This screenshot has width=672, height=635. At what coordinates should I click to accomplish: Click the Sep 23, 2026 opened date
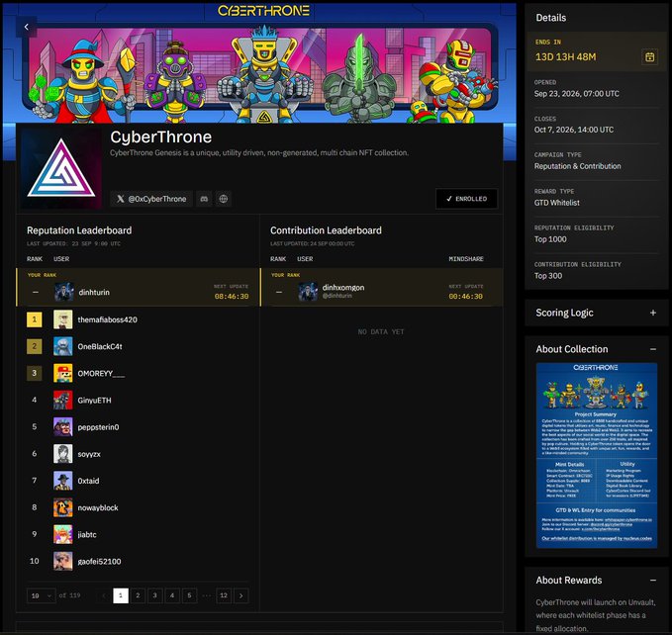coord(576,94)
